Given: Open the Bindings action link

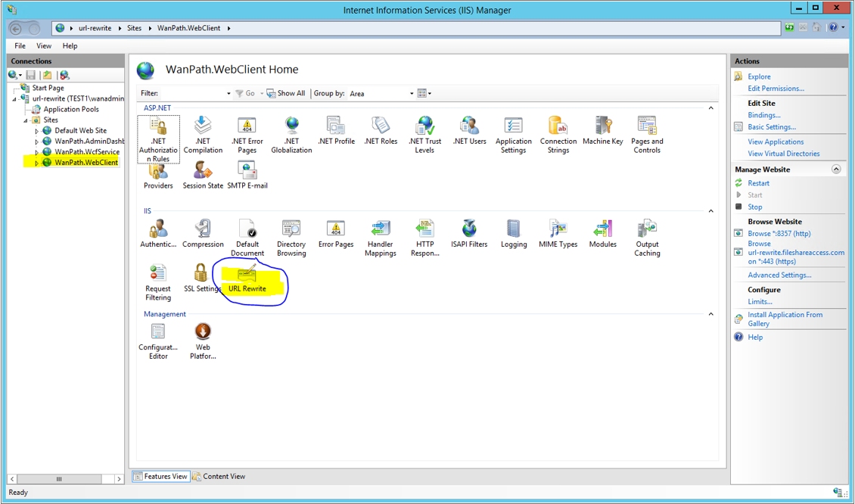Looking at the screenshot, I should pos(764,115).
